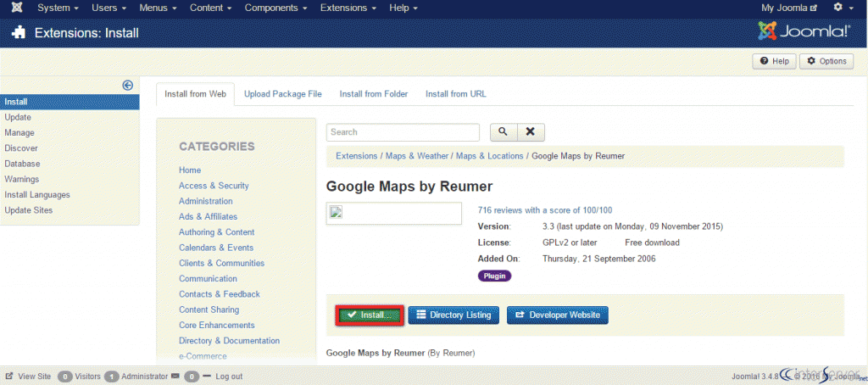
Task: Switch to Install from Folder tab
Action: (x=374, y=94)
